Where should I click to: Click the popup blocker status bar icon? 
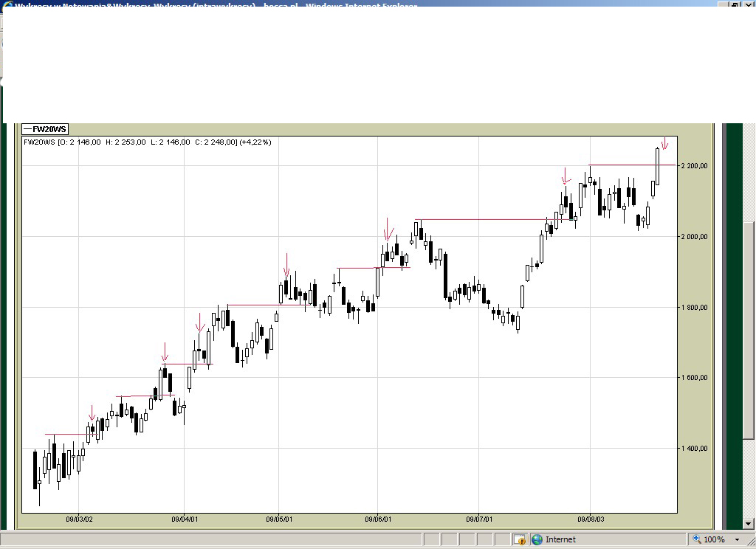tap(519, 539)
